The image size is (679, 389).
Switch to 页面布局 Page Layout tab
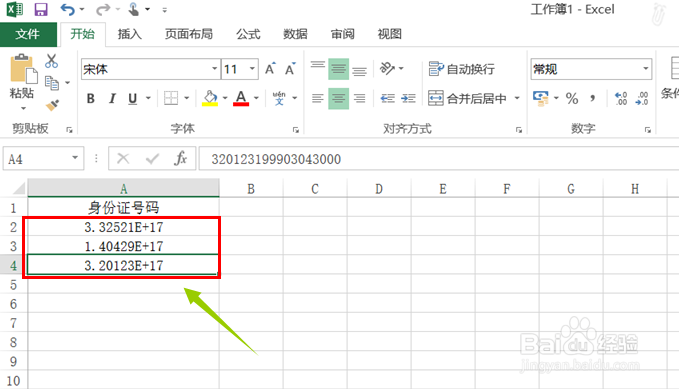(x=189, y=34)
